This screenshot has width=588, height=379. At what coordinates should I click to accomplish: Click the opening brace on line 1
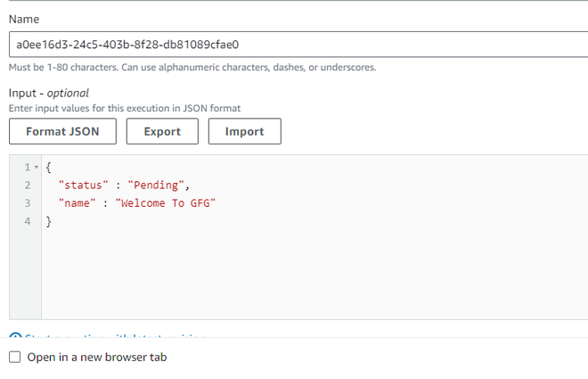(x=48, y=167)
